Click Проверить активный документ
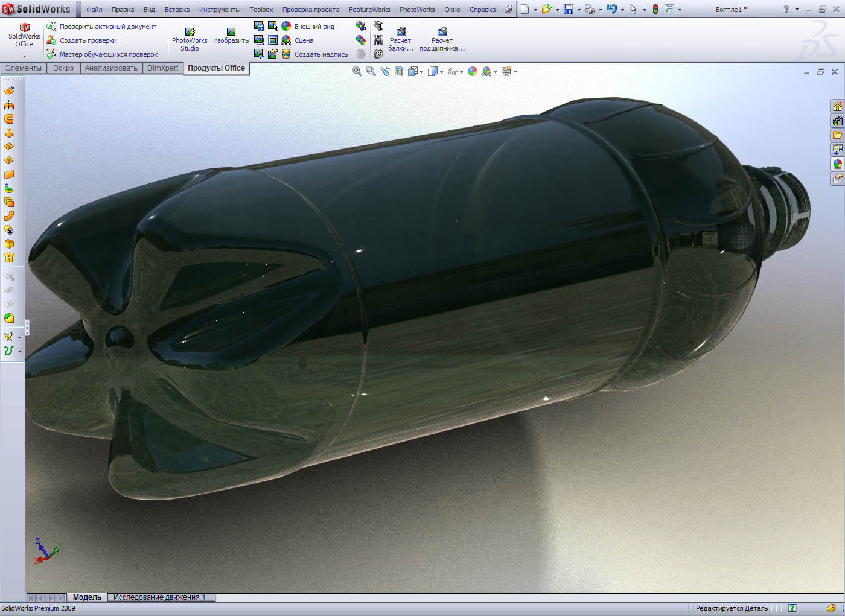The height and width of the screenshot is (616, 845). pyautogui.click(x=107, y=27)
